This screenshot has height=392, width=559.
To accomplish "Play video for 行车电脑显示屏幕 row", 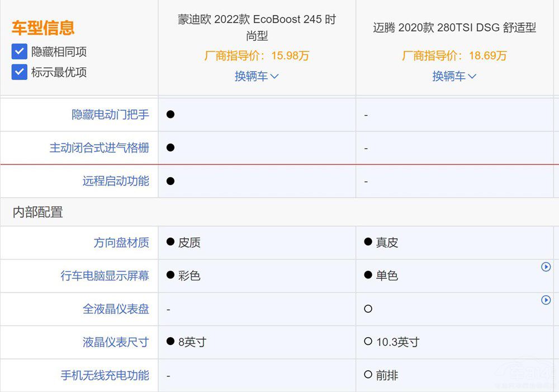I will [x=546, y=267].
